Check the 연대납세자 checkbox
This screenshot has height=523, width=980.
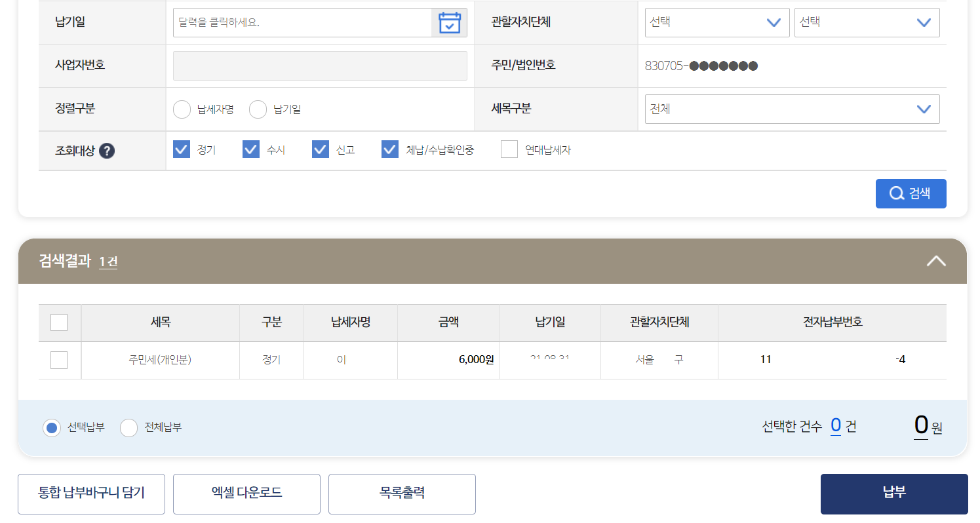509,149
